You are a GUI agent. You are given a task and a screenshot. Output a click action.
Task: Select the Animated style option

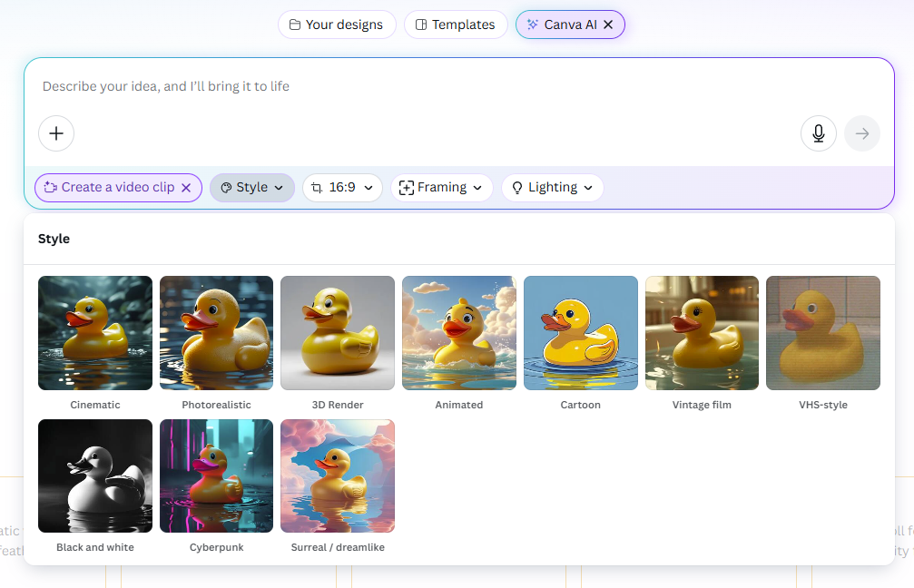(x=459, y=333)
